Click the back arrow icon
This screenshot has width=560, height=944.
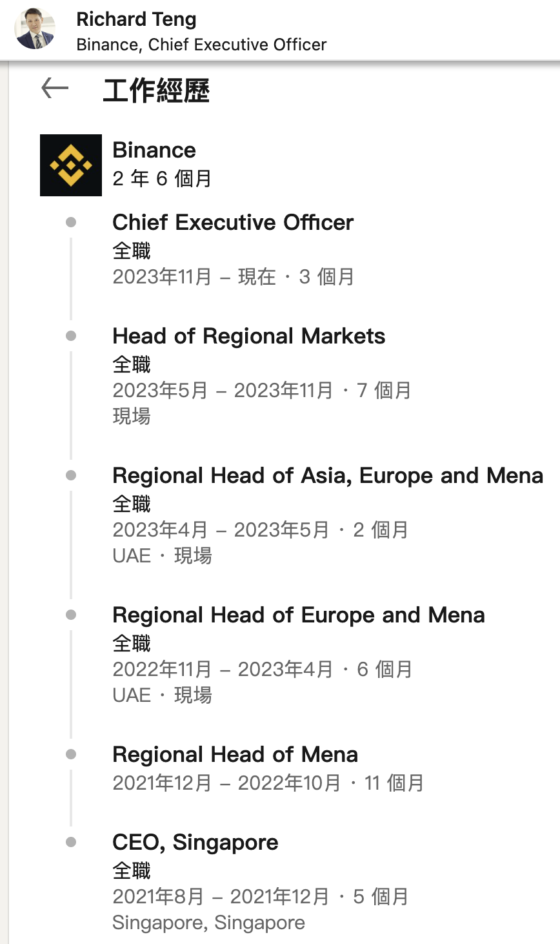[55, 88]
